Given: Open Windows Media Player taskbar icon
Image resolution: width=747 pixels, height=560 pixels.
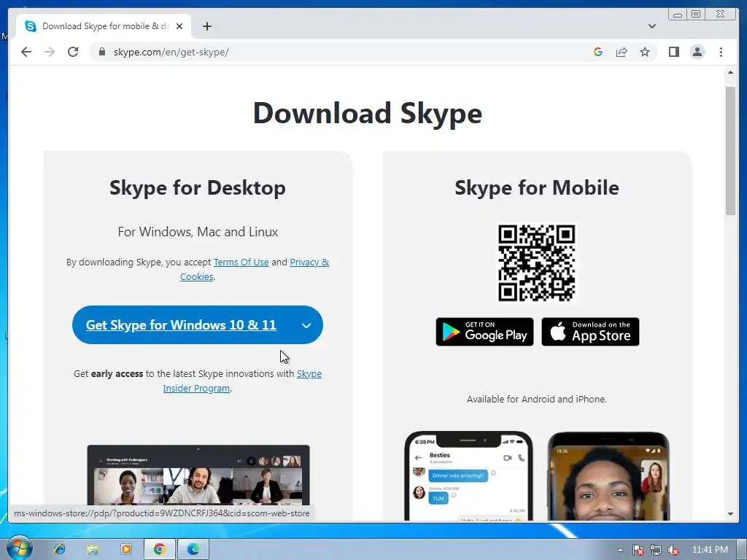Looking at the screenshot, I should (x=125, y=550).
